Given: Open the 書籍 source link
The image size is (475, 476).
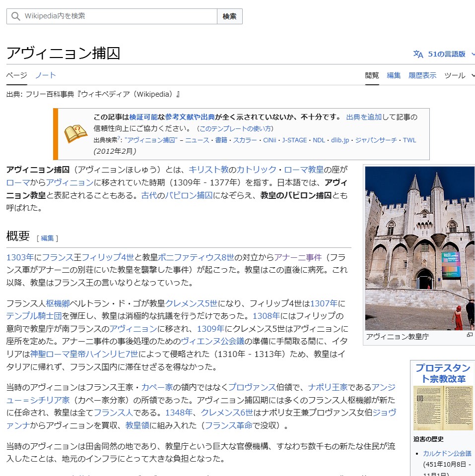Looking at the screenshot, I should coord(221,140).
